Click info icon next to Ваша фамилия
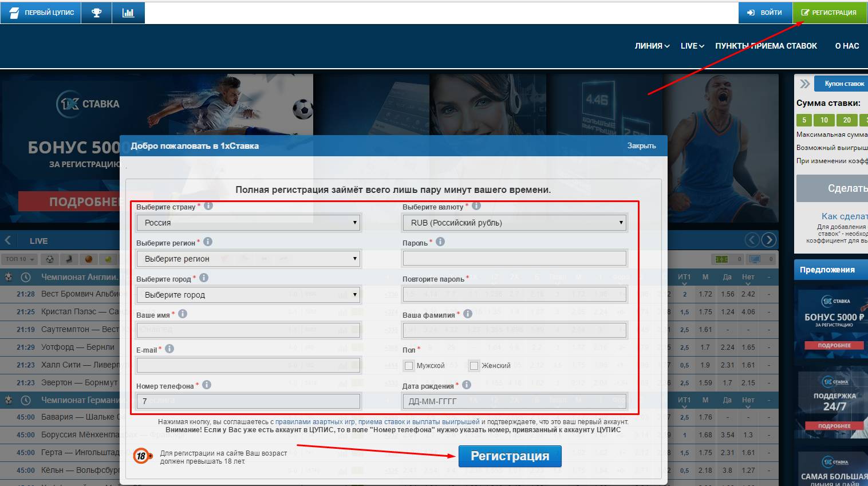The height and width of the screenshot is (486, 868). coord(468,314)
